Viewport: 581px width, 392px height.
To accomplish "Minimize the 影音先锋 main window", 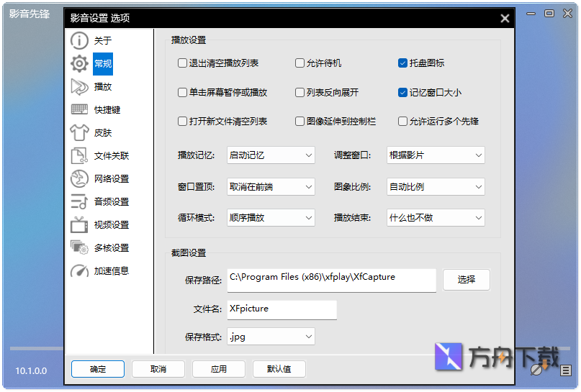I will click(x=531, y=14).
